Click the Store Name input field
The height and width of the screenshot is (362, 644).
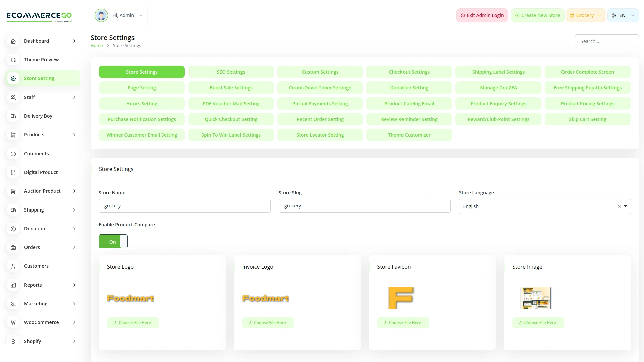(184, 206)
